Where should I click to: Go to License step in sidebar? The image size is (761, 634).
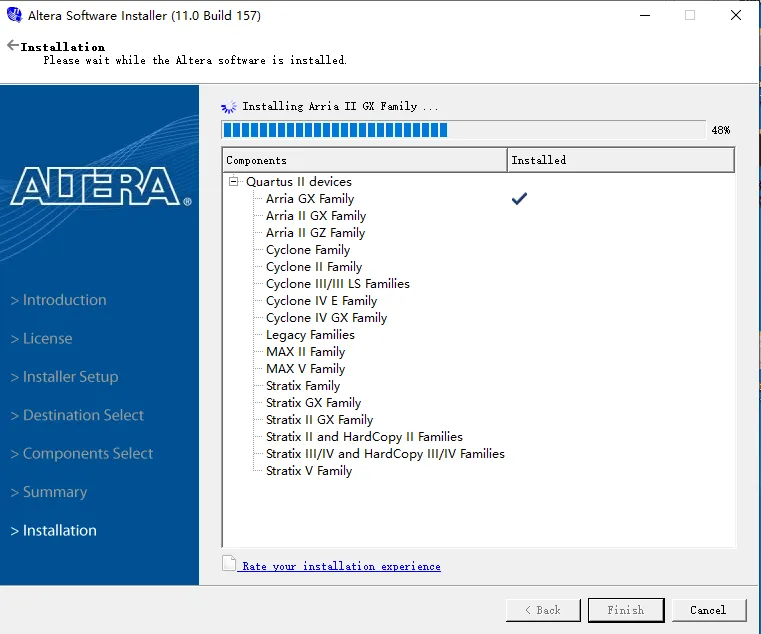(41, 338)
